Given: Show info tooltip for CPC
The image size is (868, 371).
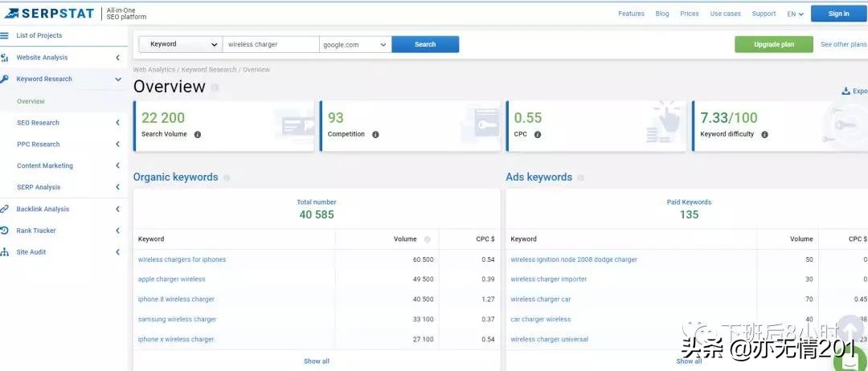Looking at the screenshot, I should [x=538, y=134].
